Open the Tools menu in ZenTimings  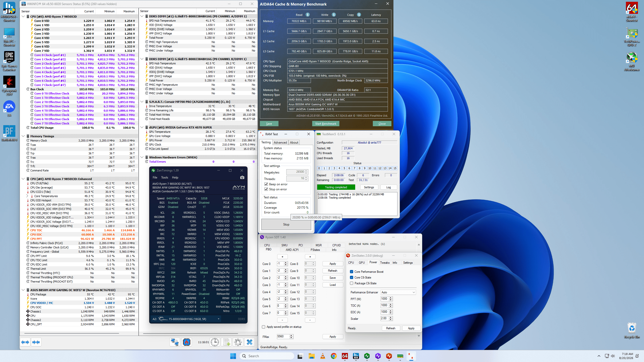165,177
